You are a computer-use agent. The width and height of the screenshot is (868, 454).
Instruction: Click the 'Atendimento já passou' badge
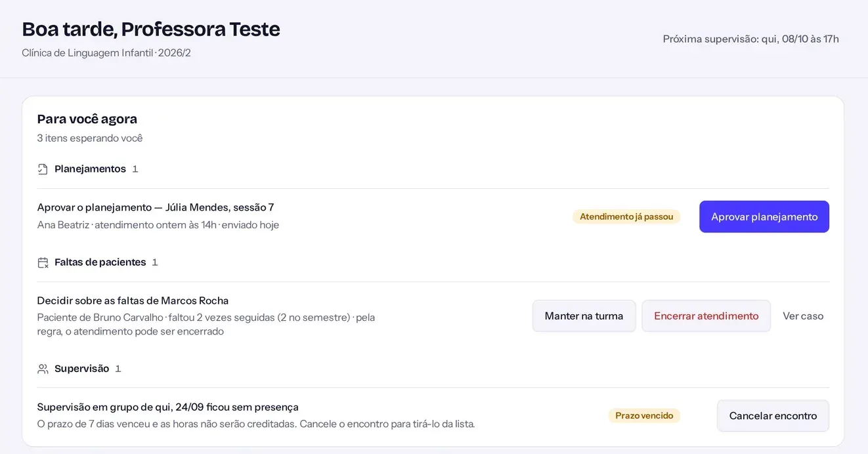pyautogui.click(x=626, y=217)
